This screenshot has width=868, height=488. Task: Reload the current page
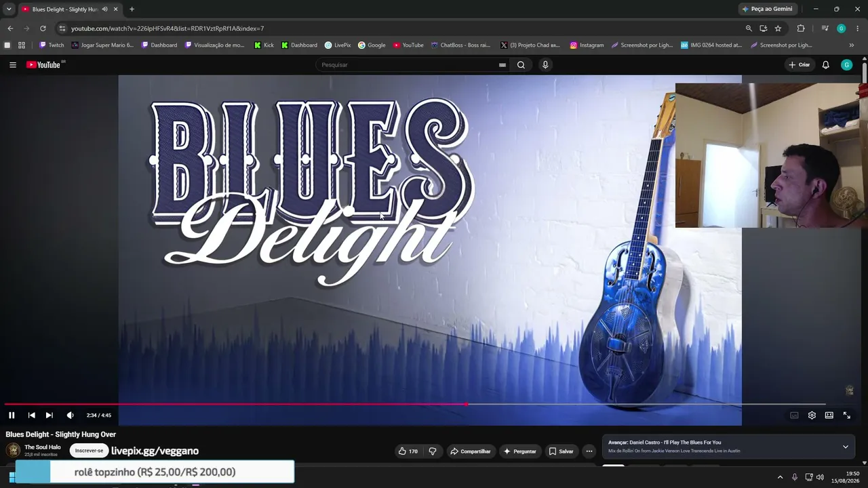click(x=43, y=28)
